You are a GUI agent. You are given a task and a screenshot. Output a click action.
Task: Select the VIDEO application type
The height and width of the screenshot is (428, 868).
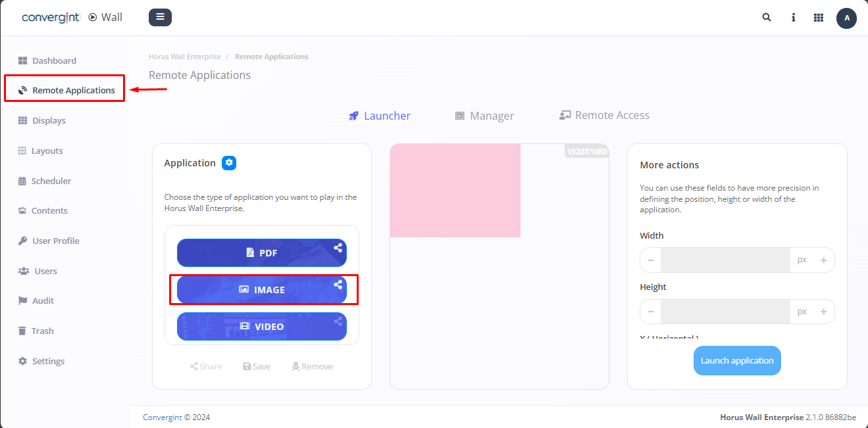click(x=261, y=327)
